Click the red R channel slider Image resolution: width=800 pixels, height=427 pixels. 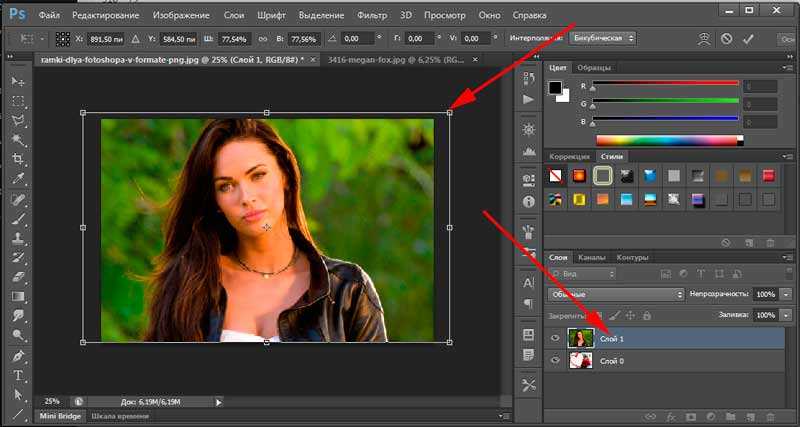[x=665, y=82]
